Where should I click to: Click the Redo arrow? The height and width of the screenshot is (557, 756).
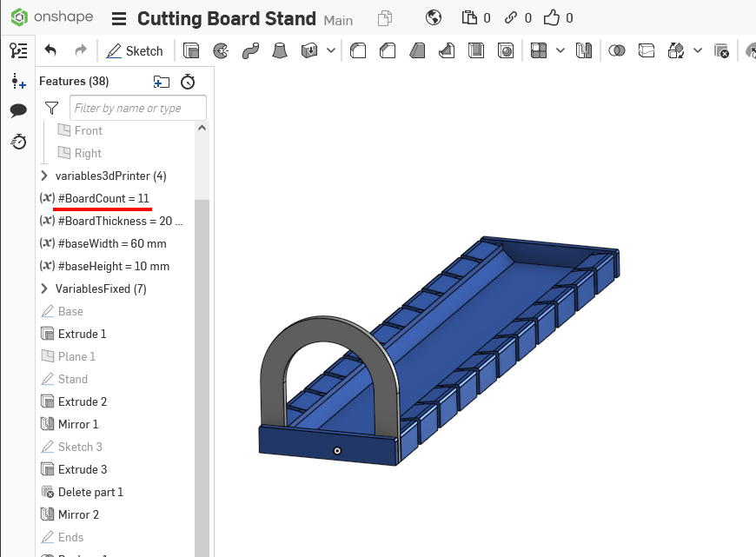point(81,50)
